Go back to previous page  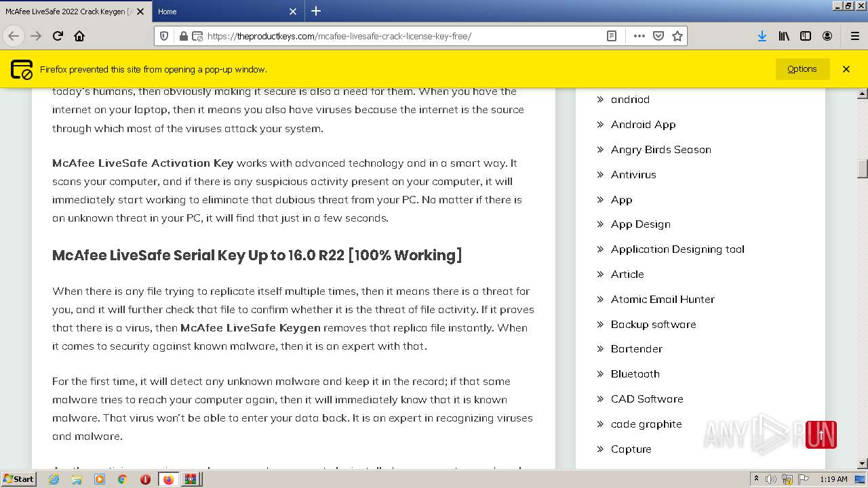coord(14,36)
